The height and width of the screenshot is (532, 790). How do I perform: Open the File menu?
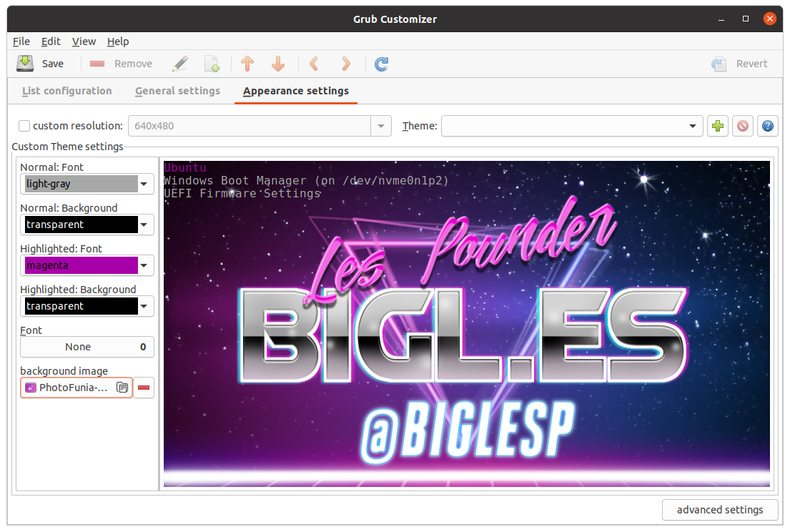click(x=21, y=41)
